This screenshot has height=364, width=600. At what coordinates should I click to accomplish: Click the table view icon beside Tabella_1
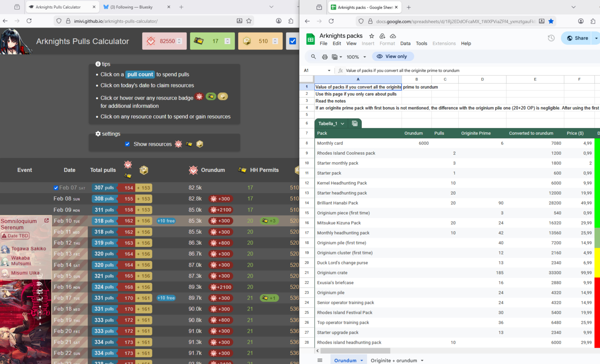pos(355,124)
